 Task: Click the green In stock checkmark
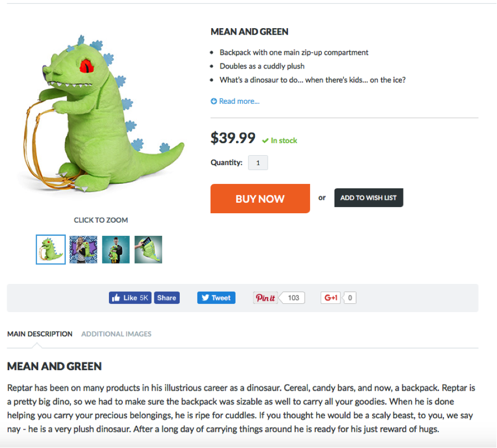(x=264, y=140)
